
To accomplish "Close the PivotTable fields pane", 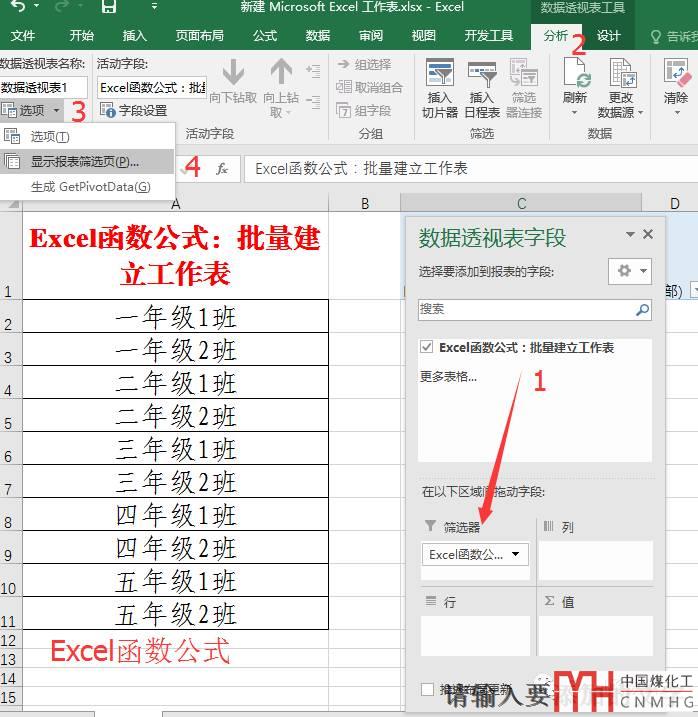I will (x=648, y=234).
